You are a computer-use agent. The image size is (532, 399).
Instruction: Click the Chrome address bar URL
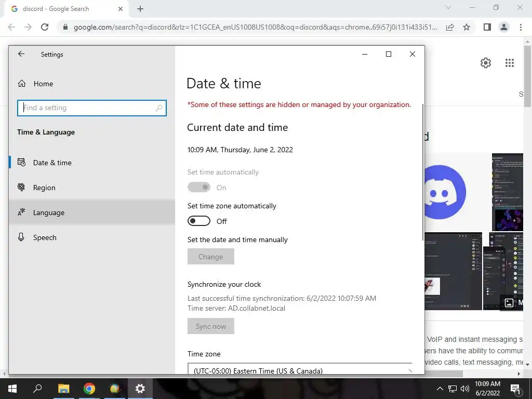pyautogui.click(x=255, y=27)
